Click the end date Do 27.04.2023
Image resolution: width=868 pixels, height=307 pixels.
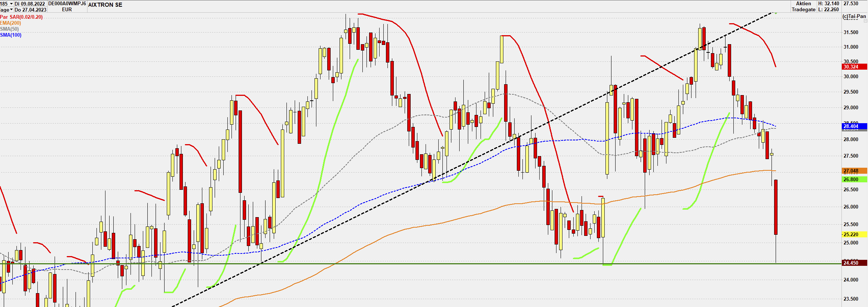coord(31,10)
